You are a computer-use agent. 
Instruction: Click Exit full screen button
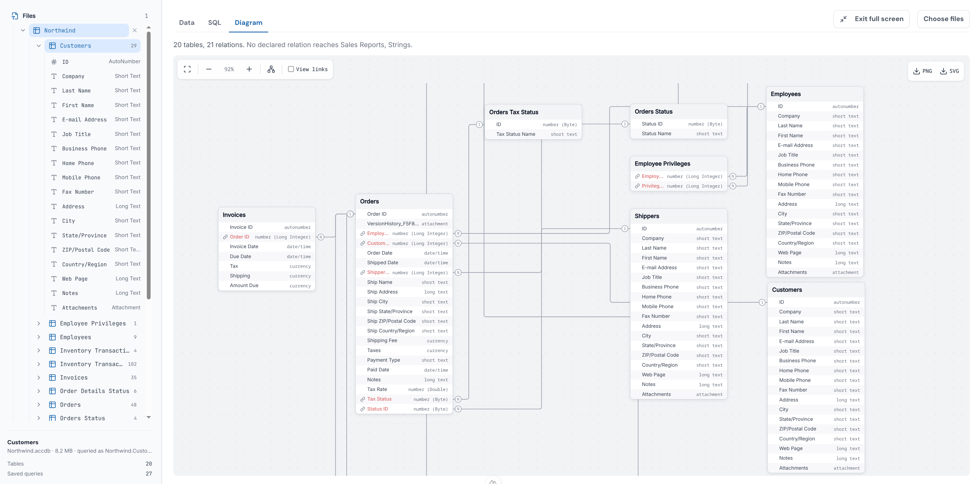click(871, 19)
